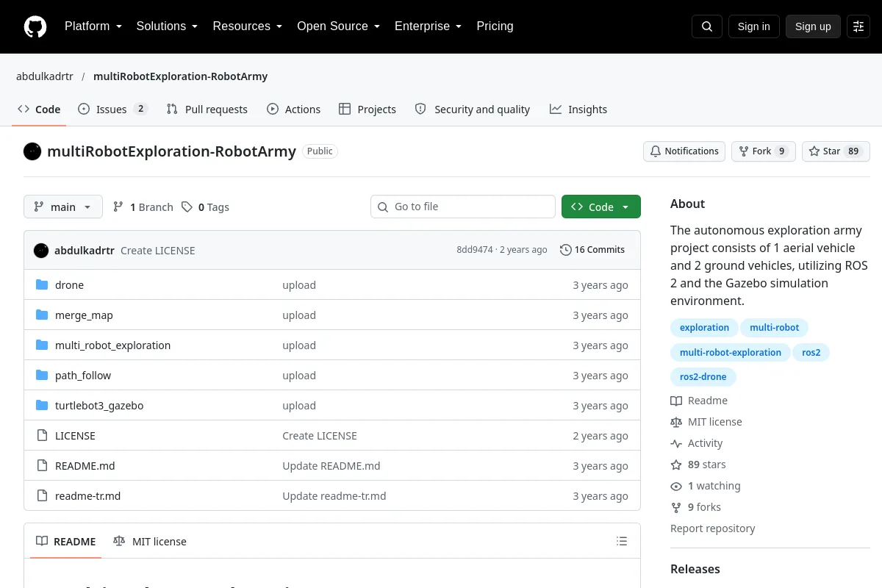Click the fork icon beside 9 forks
This screenshot has height=588, width=882.
pos(676,507)
